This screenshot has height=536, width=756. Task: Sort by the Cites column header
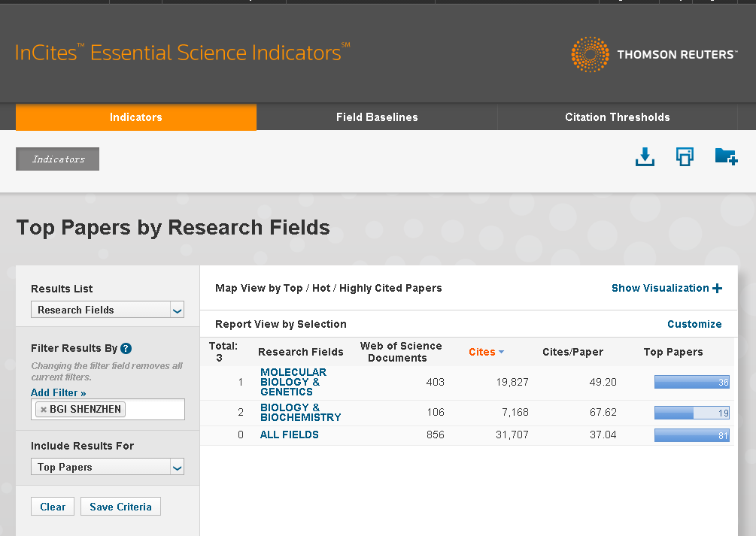481,352
